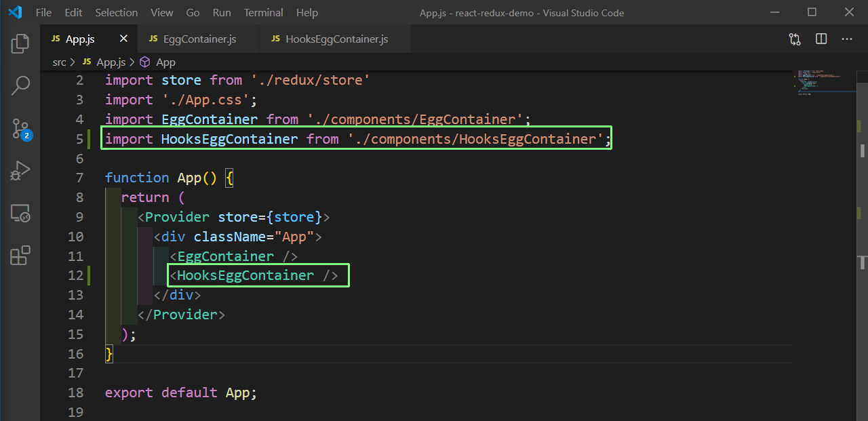Open the Run and Debug view
This screenshot has height=421, width=868.
[x=20, y=171]
